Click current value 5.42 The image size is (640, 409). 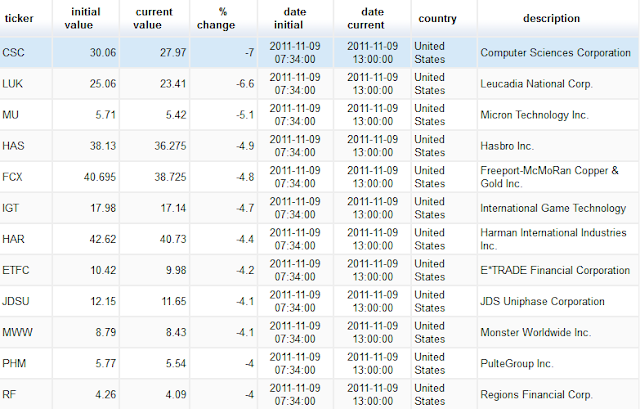tap(176, 115)
